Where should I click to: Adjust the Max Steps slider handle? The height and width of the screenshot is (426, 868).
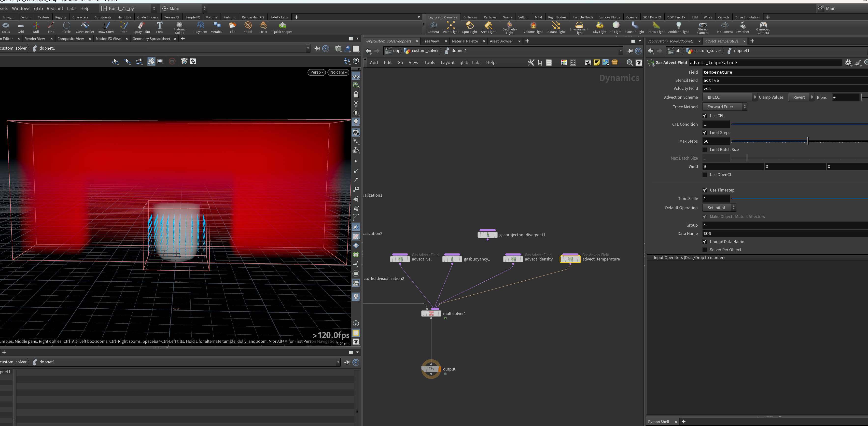click(x=807, y=141)
